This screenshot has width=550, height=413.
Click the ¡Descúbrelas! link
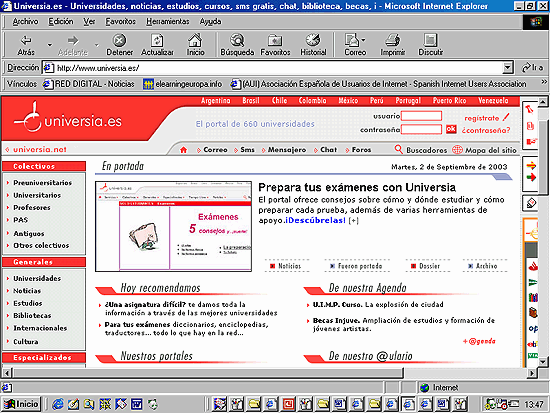click(x=315, y=220)
